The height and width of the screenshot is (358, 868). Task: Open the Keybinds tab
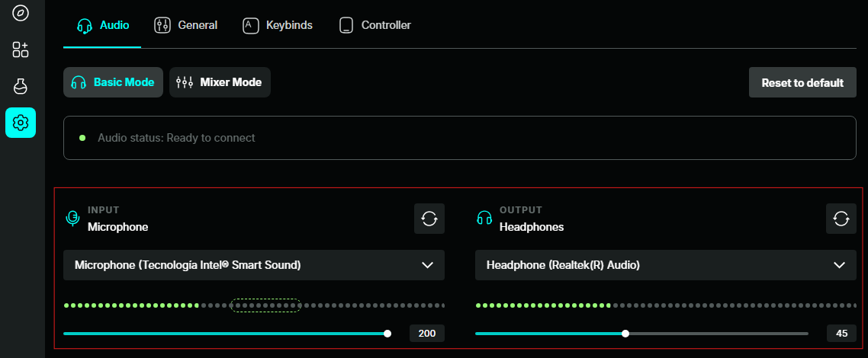pyautogui.click(x=278, y=25)
